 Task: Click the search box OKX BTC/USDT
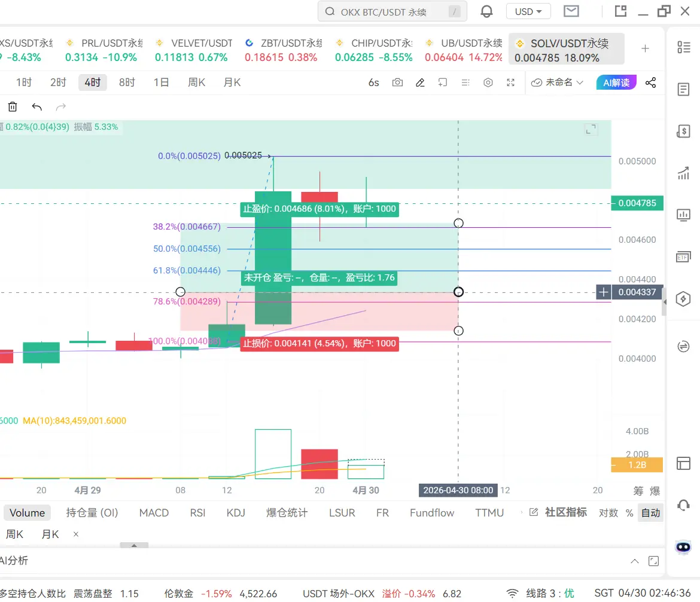392,11
